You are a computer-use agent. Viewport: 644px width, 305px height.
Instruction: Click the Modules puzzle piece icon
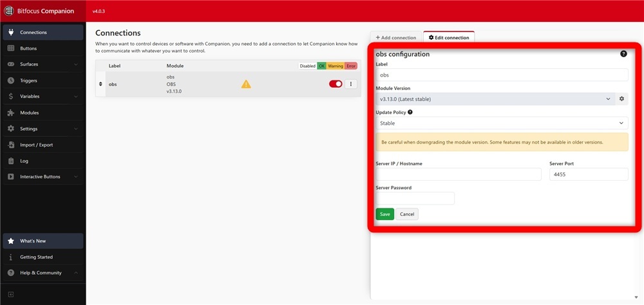(x=11, y=113)
